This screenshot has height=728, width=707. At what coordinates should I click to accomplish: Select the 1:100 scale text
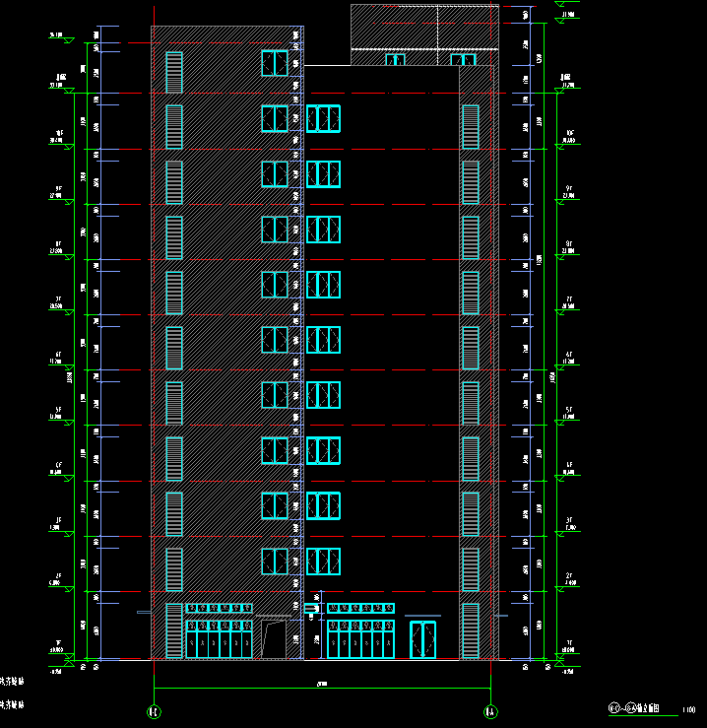coord(687,708)
